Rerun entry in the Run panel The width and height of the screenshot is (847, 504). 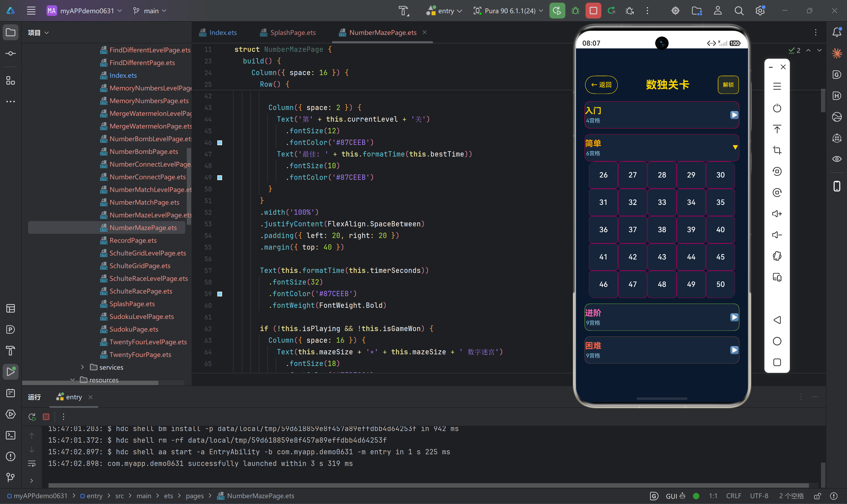coord(32,417)
